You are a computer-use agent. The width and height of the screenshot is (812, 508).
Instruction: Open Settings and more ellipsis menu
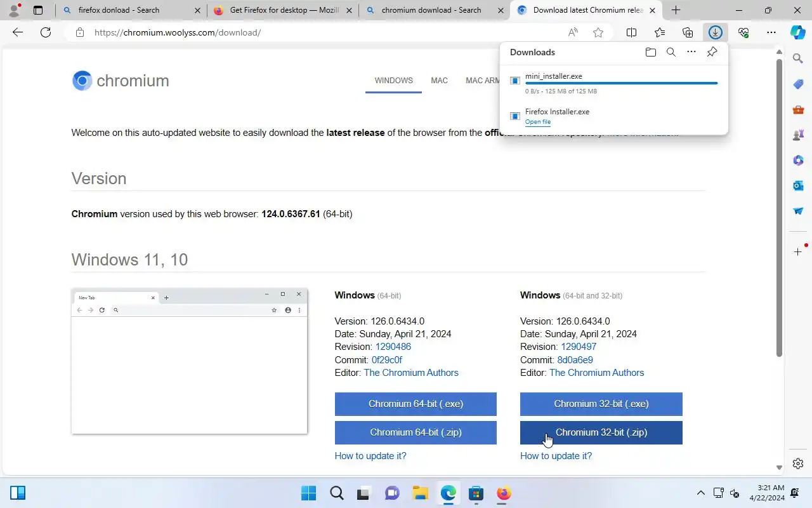pyautogui.click(x=771, y=32)
